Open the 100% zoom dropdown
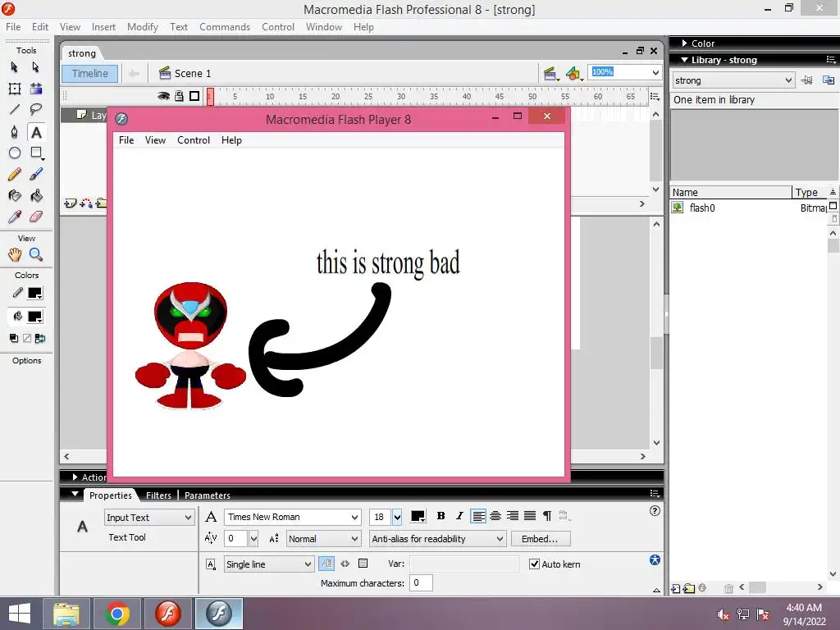The image size is (840, 630). tap(655, 72)
